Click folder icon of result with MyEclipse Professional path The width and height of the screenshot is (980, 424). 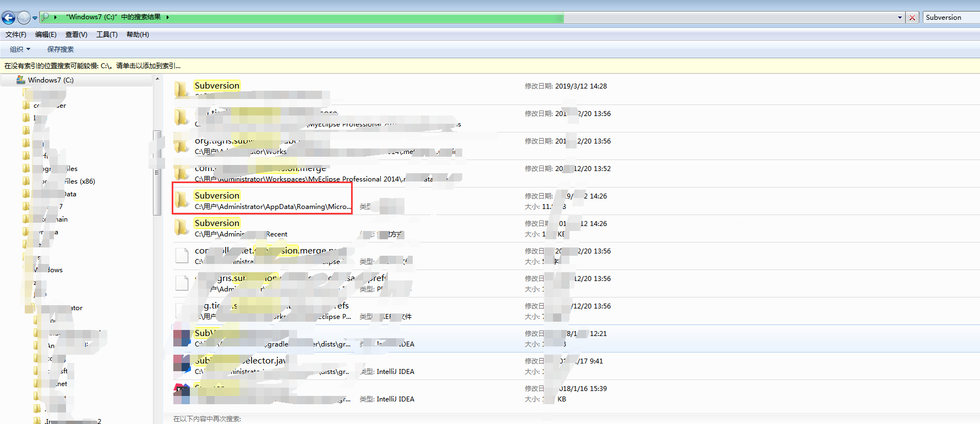coord(181,117)
